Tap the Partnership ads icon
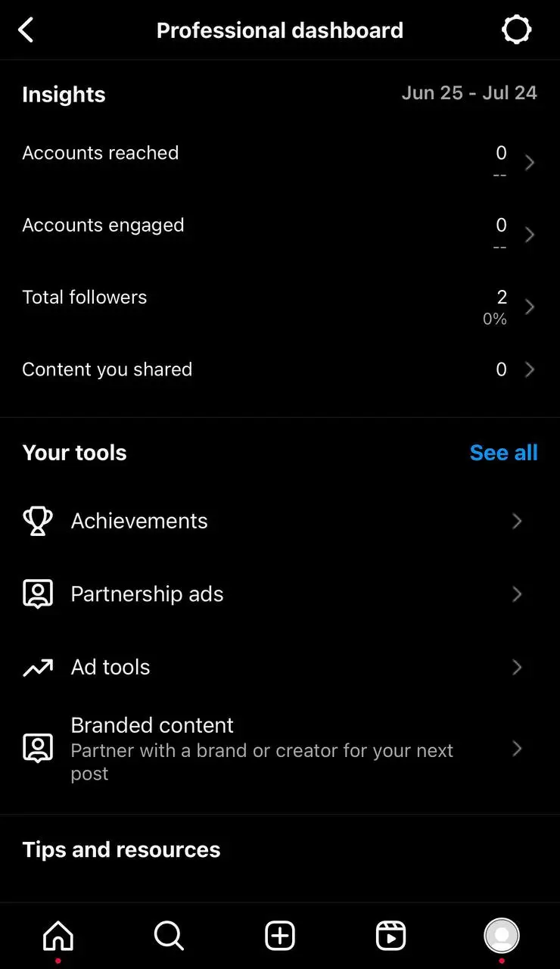 pos(38,594)
